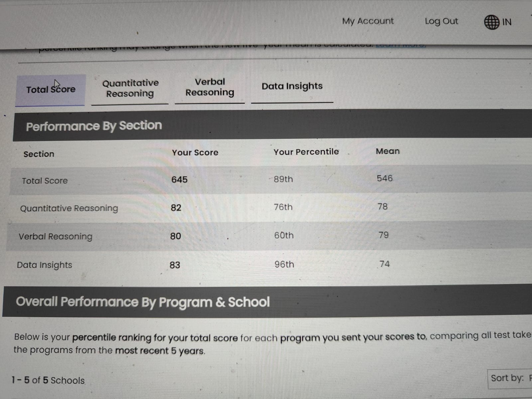Select the Total Score row label
The height and width of the screenshot is (399, 532).
(x=45, y=181)
